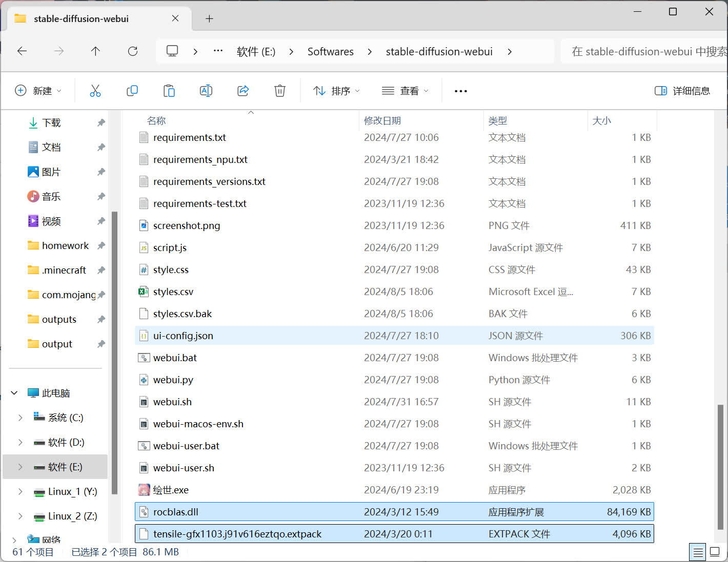This screenshot has width=728, height=562.
Task: Click the Delete trash can icon
Action: [280, 91]
